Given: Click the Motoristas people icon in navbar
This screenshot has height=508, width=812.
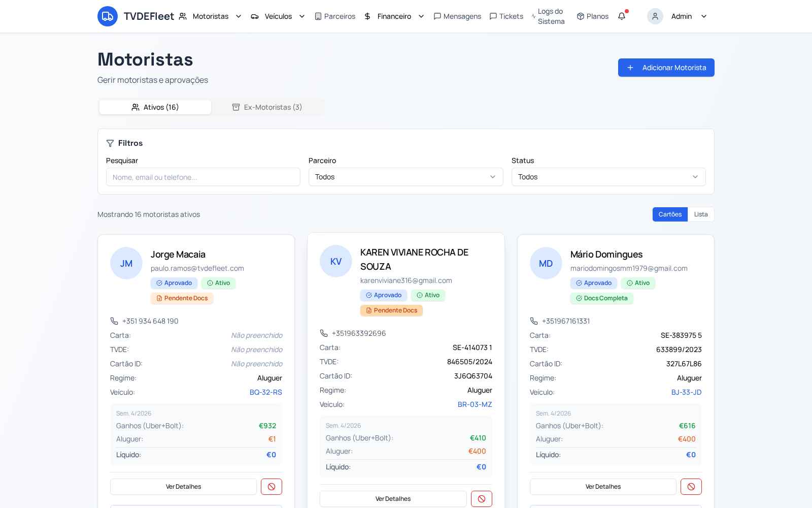Looking at the screenshot, I should 183,16.
